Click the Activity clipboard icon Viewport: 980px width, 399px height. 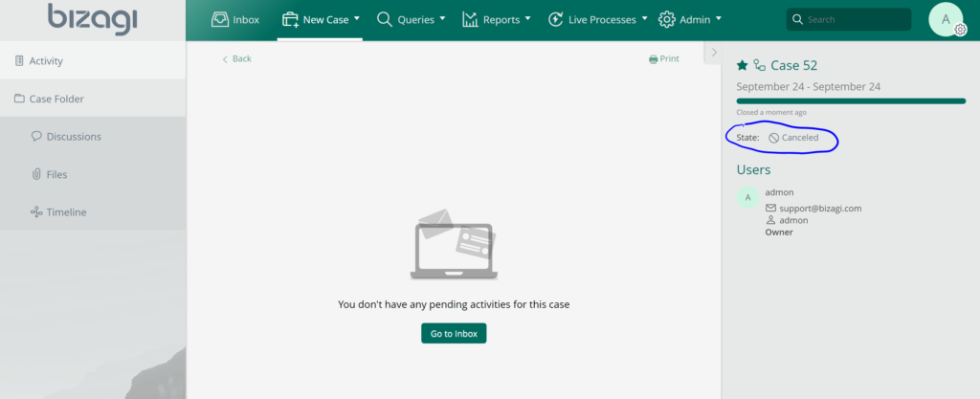19,60
